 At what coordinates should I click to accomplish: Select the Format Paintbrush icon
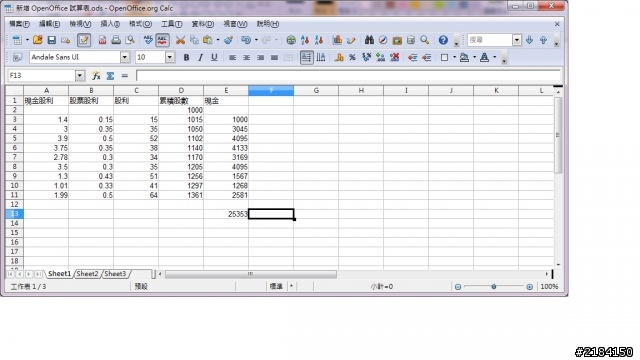(229, 40)
